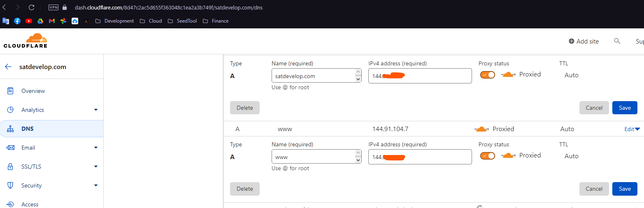Click the Analytics pie chart icon
The width and height of the screenshot is (644, 208).
click(11, 110)
